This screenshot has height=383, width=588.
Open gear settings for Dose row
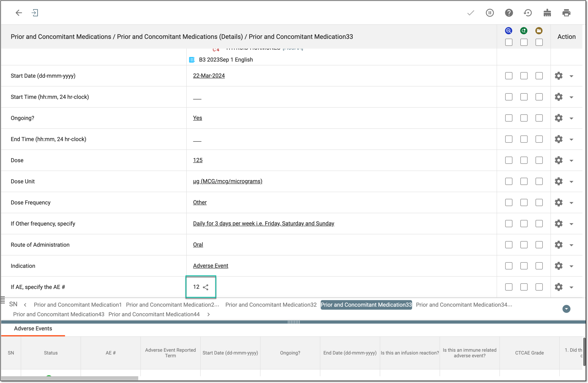[x=559, y=160]
